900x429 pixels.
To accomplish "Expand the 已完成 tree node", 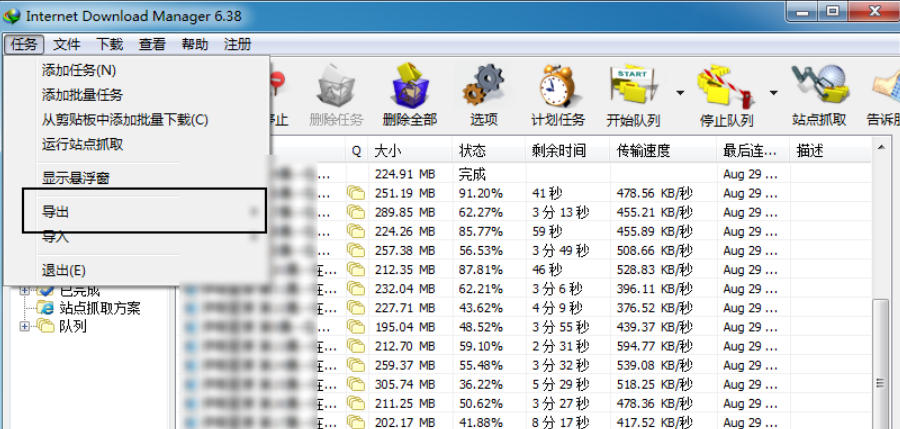I will point(24,291).
